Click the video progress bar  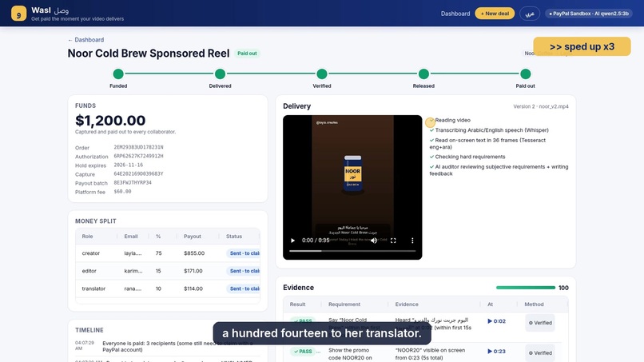pos(352,251)
